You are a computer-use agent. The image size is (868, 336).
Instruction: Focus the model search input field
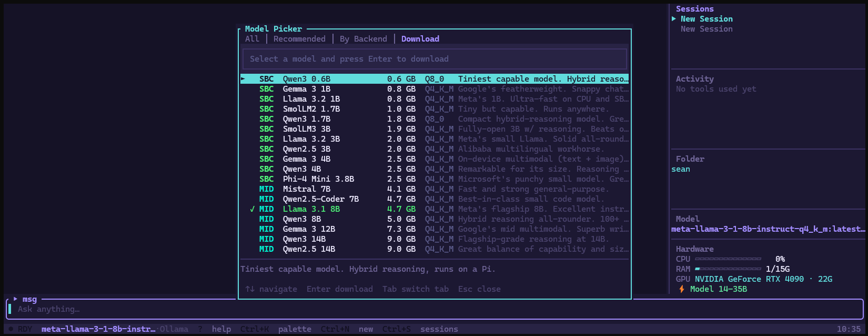tap(435, 59)
